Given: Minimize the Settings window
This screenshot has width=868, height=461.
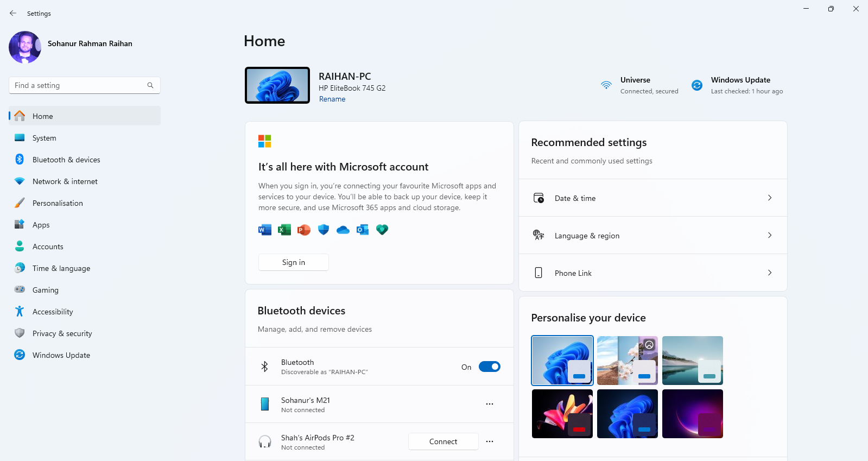Looking at the screenshot, I should (x=806, y=9).
